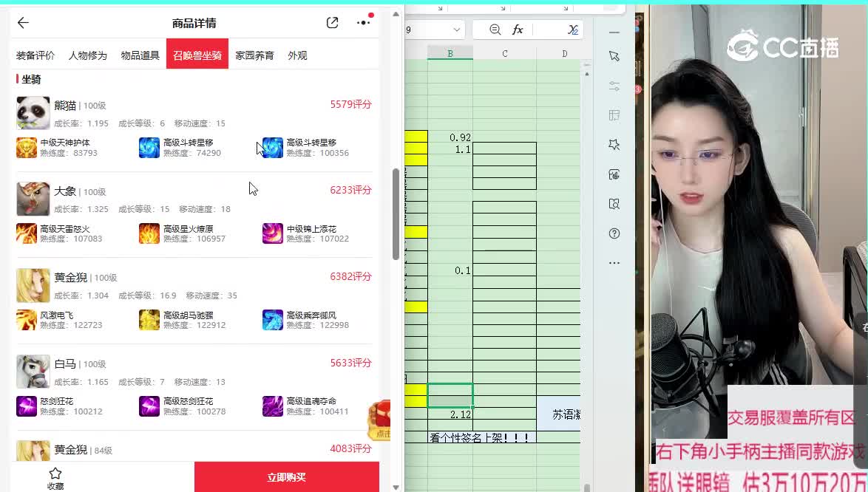Image resolution: width=868 pixels, height=492 pixels.
Task: Select 中级锦上添花 skill icon
Action: tap(272, 233)
